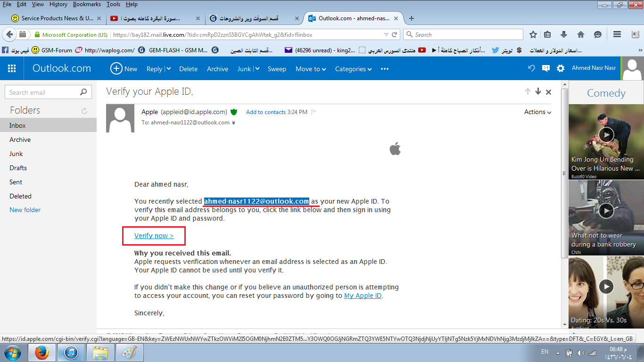Open the URL bar history dropdown arrow
This screenshot has height=362, width=644.
[386, 34]
